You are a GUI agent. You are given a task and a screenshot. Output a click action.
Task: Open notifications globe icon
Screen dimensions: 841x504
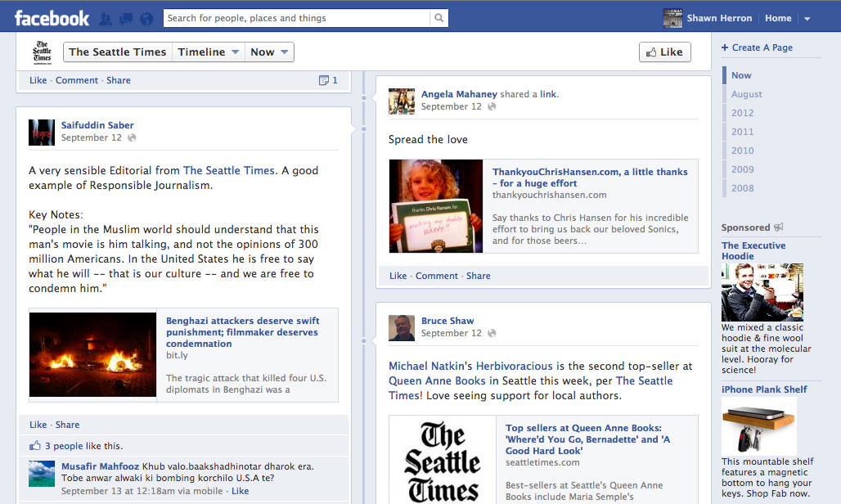(x=146, y=19)
